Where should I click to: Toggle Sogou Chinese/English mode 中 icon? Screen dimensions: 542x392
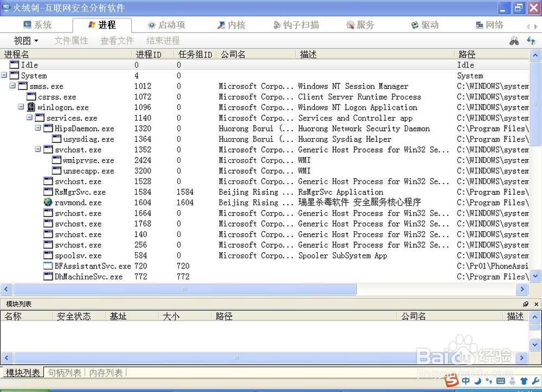pos(466,381)
